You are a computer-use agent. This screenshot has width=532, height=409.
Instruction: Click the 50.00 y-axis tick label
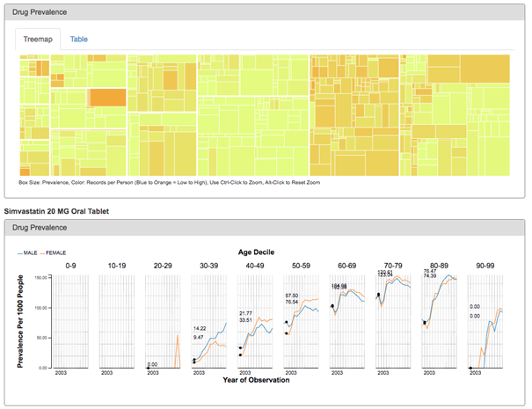pos(41,338)
